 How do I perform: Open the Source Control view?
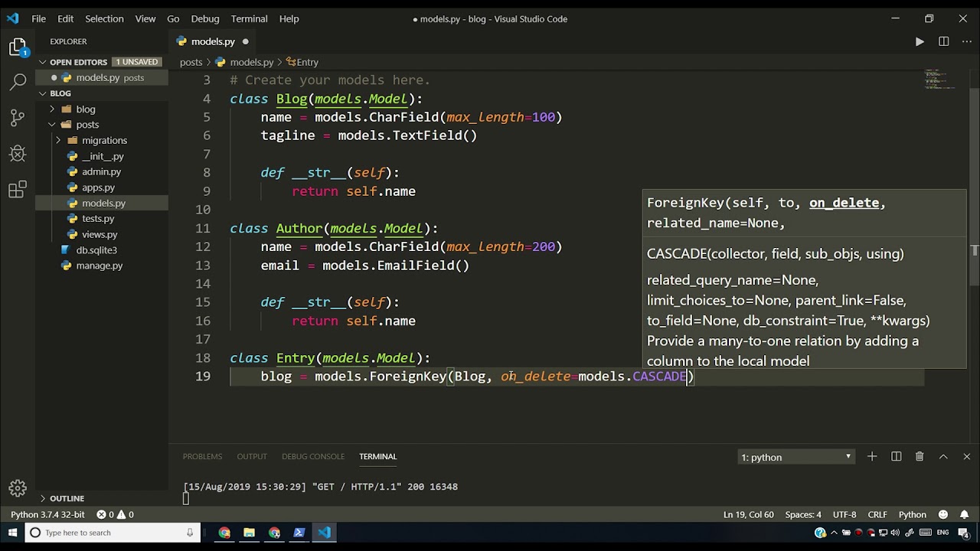click(x=18, y=117)
